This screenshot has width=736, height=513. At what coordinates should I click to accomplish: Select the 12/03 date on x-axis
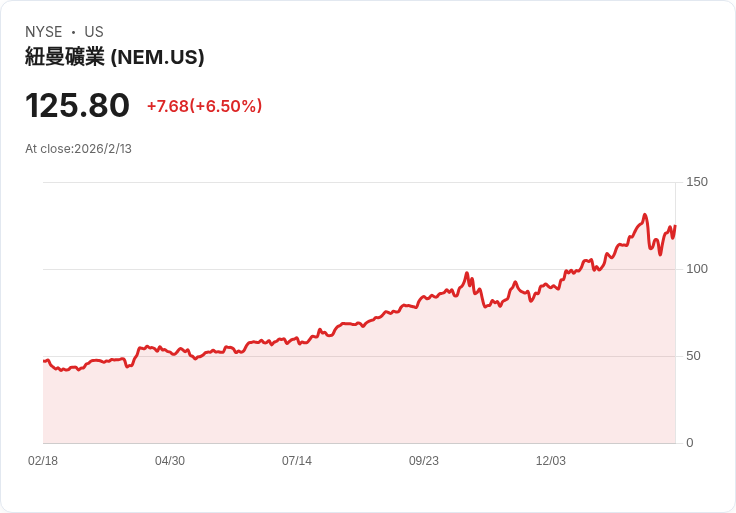tap(551, 461)
